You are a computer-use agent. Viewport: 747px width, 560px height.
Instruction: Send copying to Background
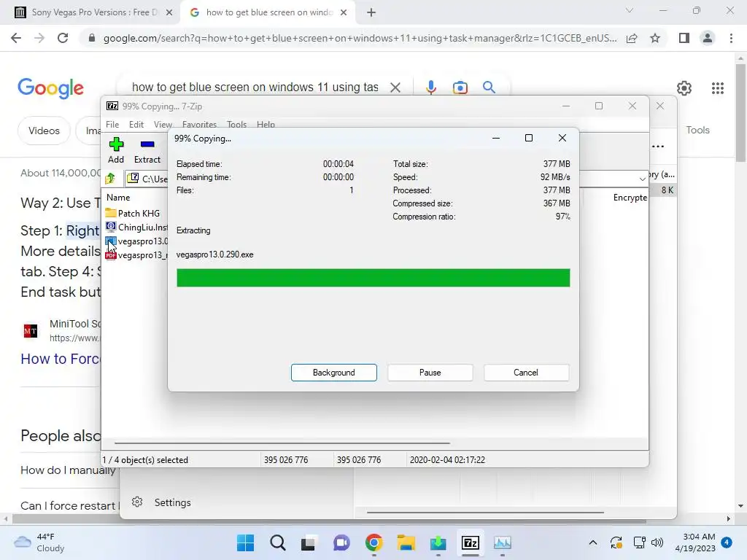click(x=334, y=373)
